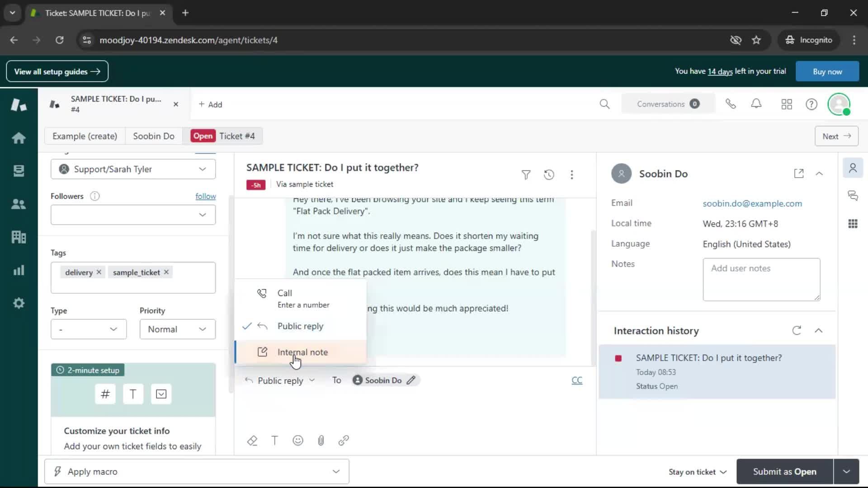Click the Buy now button
The height and width of the screenshot is (488, 868).
coord(827,71)
